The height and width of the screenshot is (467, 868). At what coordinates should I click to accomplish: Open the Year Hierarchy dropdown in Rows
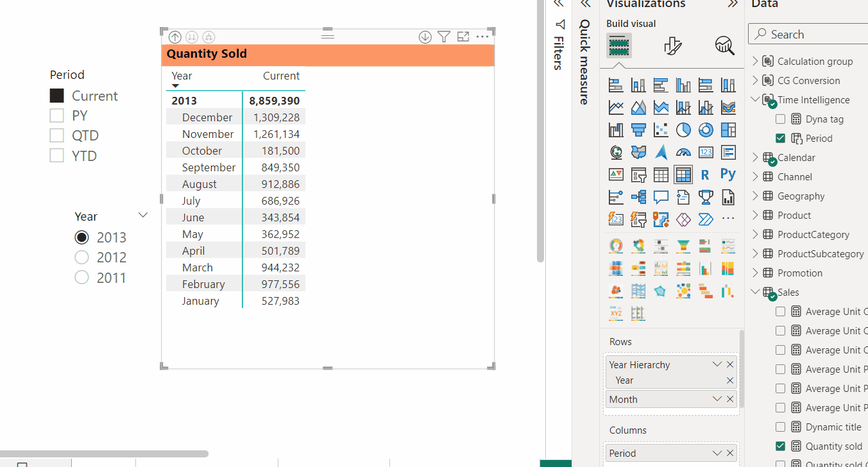tap(717, 364)
